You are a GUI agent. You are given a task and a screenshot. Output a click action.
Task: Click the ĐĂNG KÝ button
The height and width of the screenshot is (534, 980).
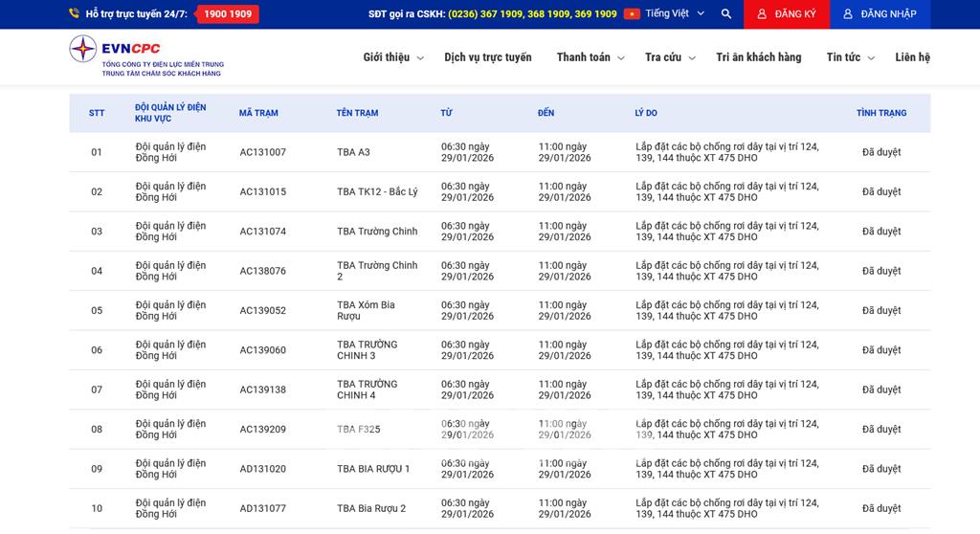click(786, 14)
